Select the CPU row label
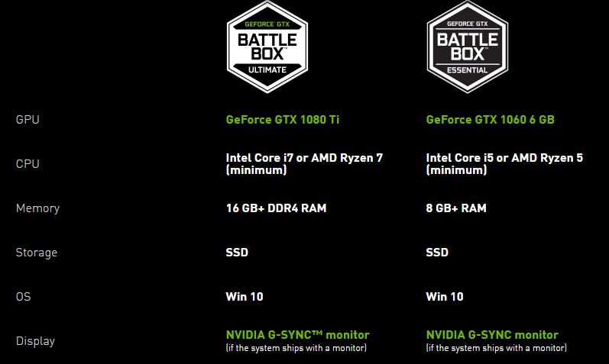609x364 pixels. click(28, 164)
